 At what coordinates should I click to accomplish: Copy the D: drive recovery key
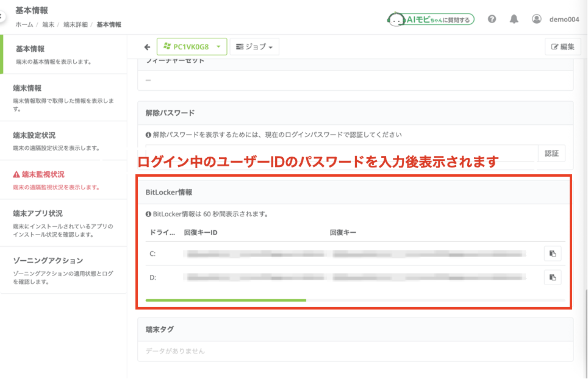[553, 277]
